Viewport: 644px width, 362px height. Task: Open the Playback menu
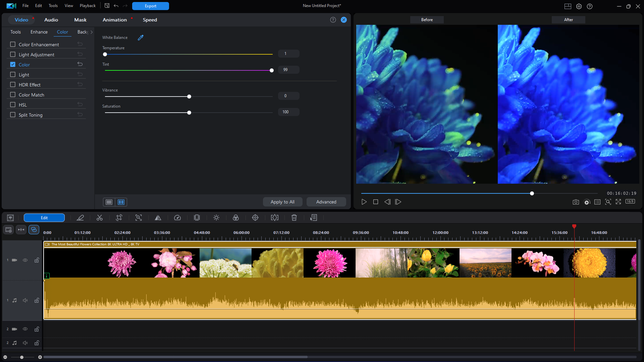pos(88,6)
